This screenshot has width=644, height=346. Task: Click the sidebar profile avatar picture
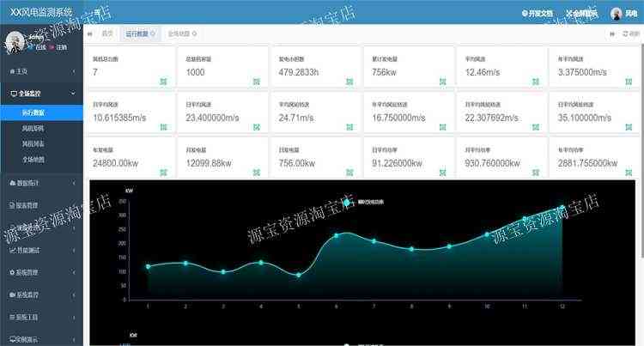(x=15, y=41)
